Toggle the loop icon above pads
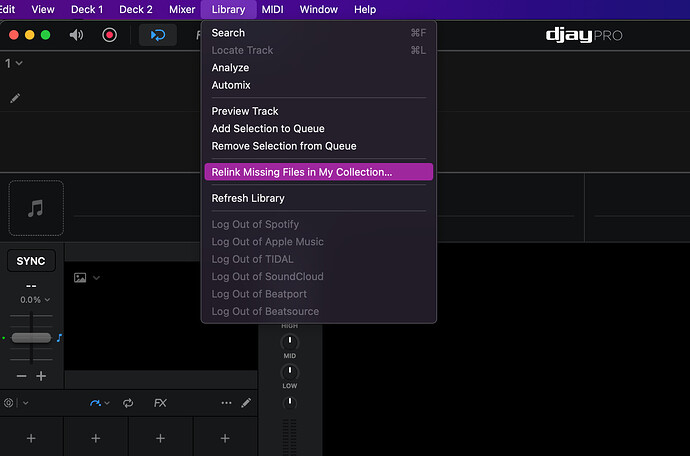The height and width of the screenshot is (456, 690). 128,403
